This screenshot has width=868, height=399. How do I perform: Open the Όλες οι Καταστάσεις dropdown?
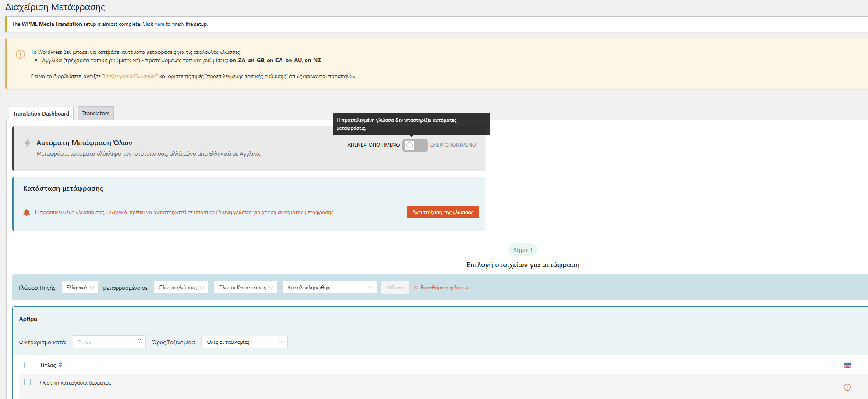click(x=245, y=288)
